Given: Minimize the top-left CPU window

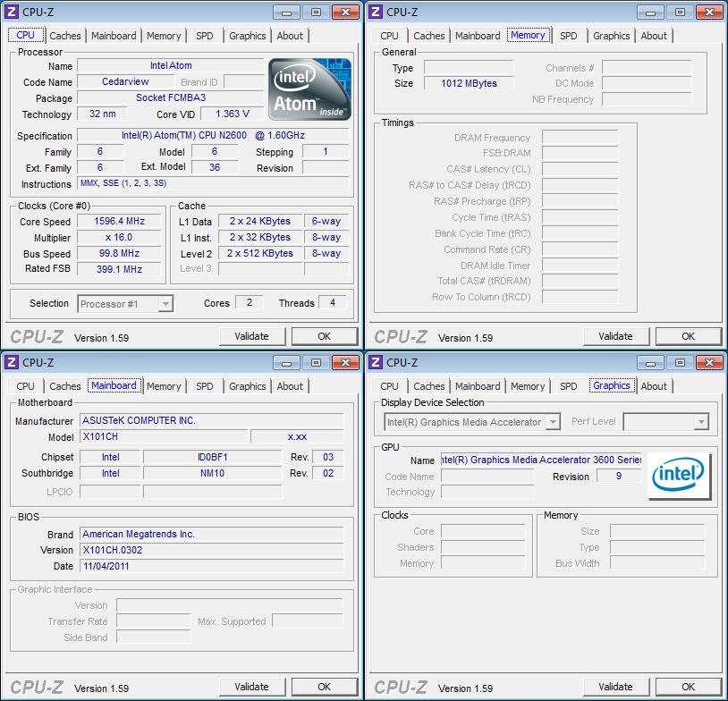Looking at the screenshot, I should pyautogui.click(x=286, y=13).
